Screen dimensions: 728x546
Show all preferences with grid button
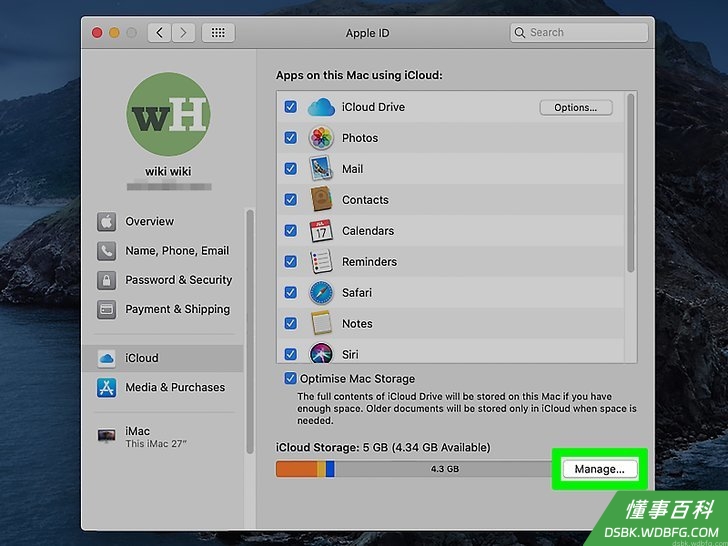coord(218,33)
